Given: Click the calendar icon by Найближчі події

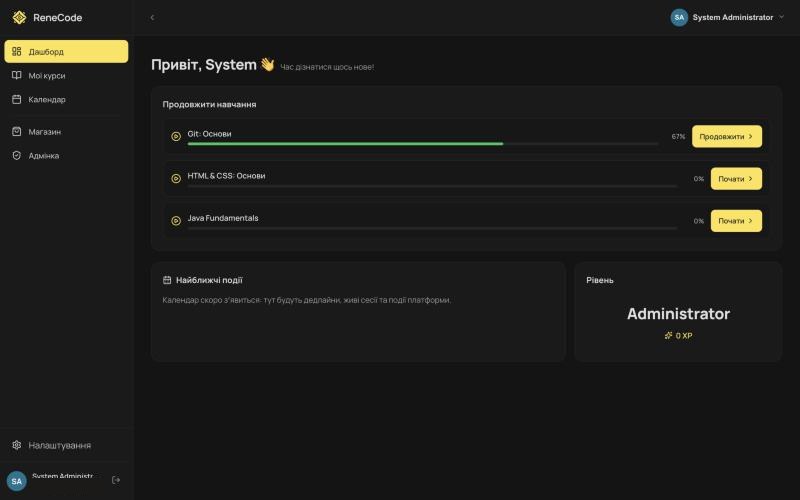Looking at the screenshot, I should click(167, 280).
